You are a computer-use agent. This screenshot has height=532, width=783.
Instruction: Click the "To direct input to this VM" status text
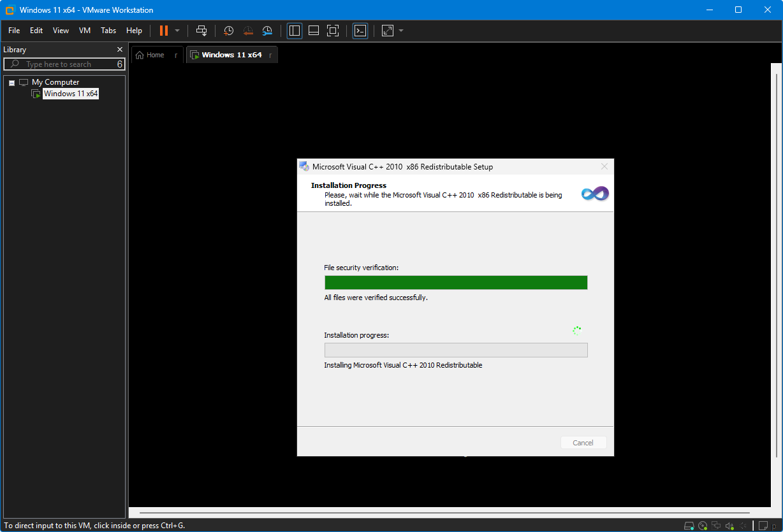pos(94,526)
